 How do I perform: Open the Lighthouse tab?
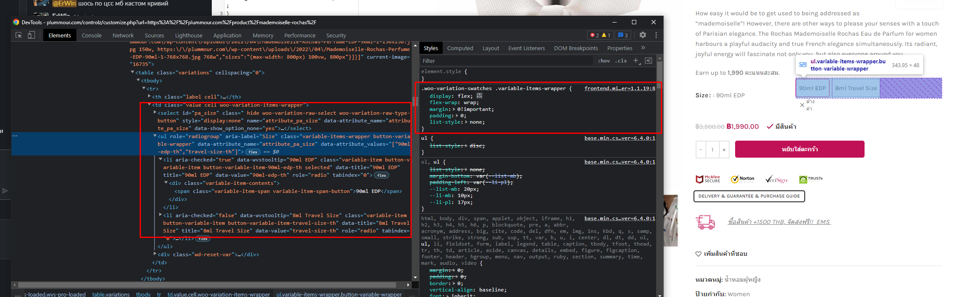point(189,35)
